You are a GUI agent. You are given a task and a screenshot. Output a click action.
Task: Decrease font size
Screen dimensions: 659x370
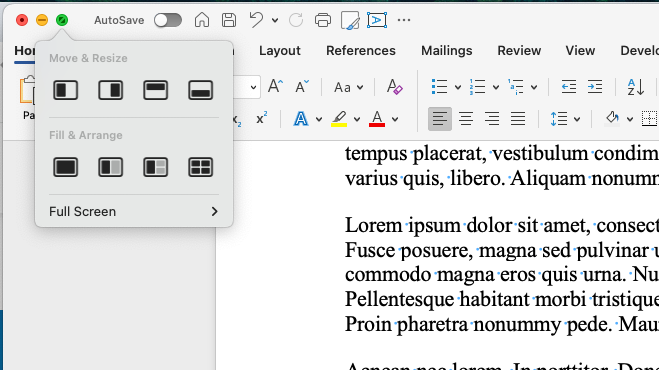pos(302,87)
